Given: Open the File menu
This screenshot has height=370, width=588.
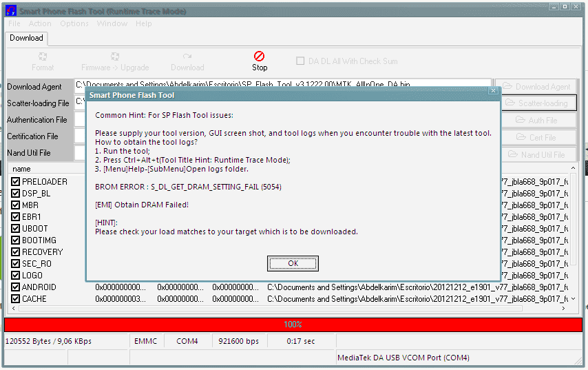Looking at the screenshot, I should pos(14,23).
